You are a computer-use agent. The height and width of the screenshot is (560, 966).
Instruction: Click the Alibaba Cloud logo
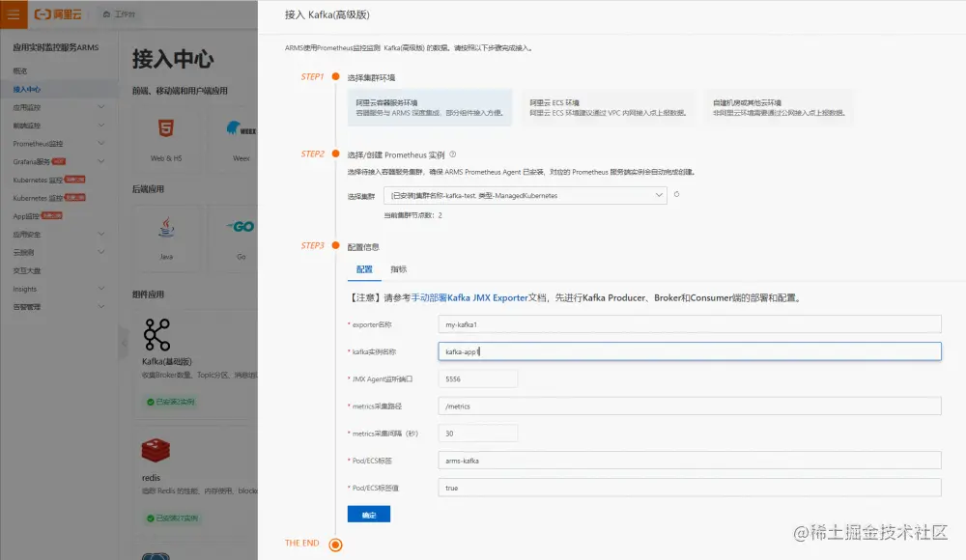click(58, 14)
